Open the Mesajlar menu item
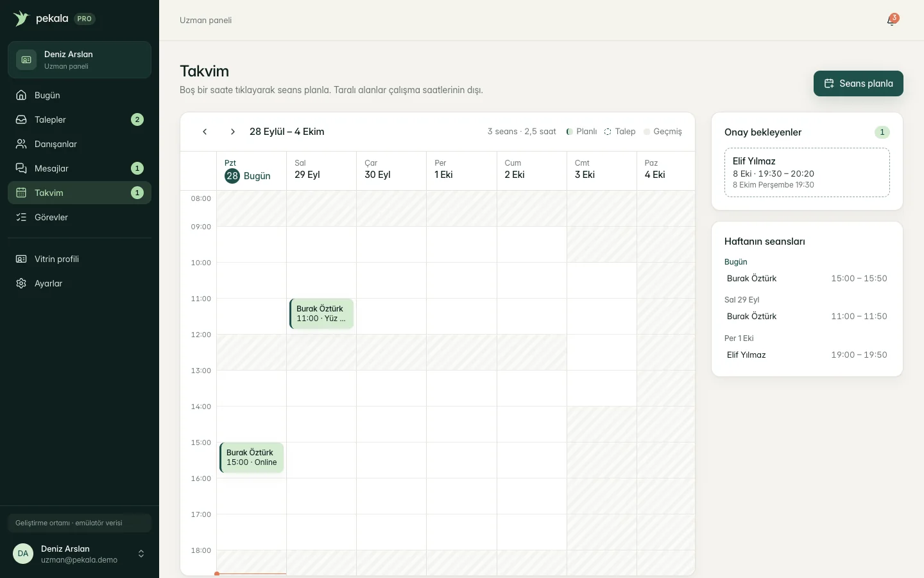This screenshot has width=924, height=578. click(80, 168)
